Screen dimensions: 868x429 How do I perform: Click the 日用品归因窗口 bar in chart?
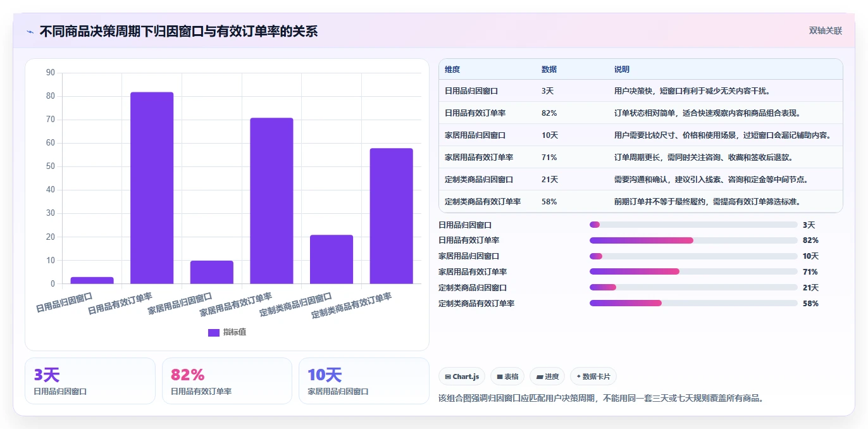92,280
